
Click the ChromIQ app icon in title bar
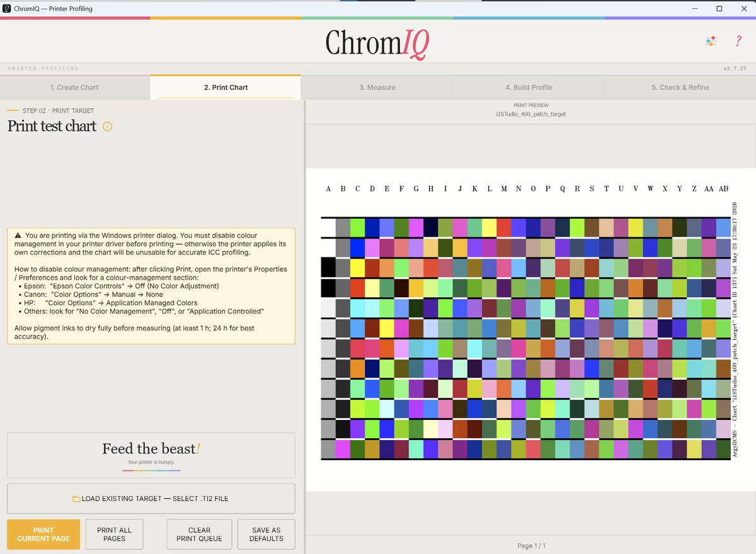pos(7,8)
